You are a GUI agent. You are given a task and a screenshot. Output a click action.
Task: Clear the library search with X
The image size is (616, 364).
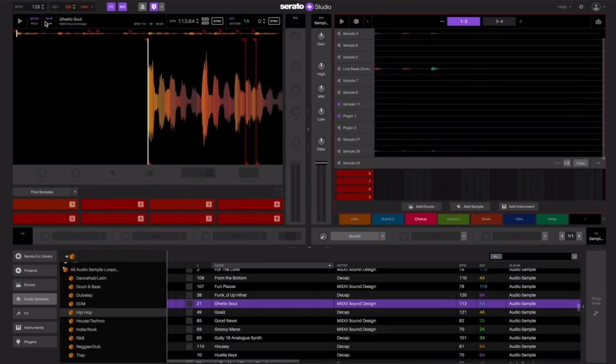point(574,257)
